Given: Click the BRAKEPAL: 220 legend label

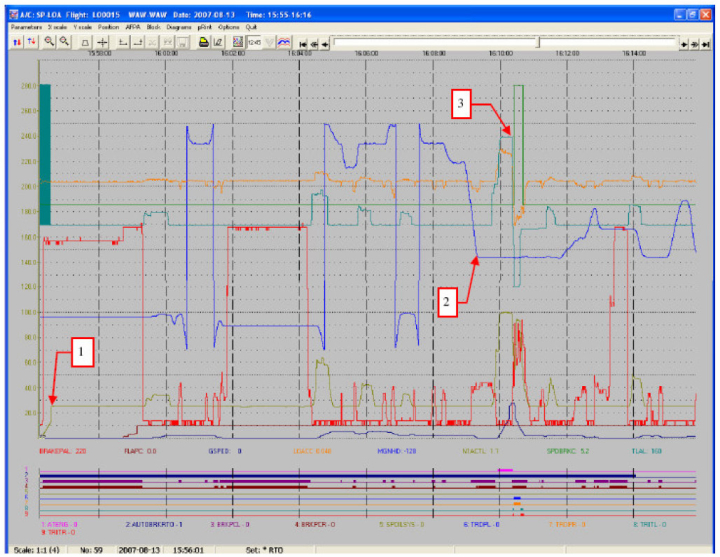Looking at the screenshot, I should 63,451.
